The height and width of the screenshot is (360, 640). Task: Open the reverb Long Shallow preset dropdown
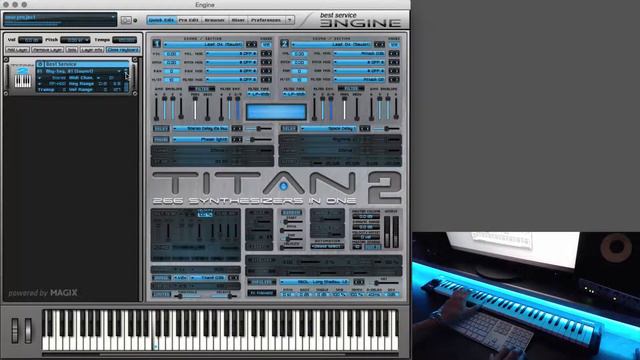click(315, 282)
